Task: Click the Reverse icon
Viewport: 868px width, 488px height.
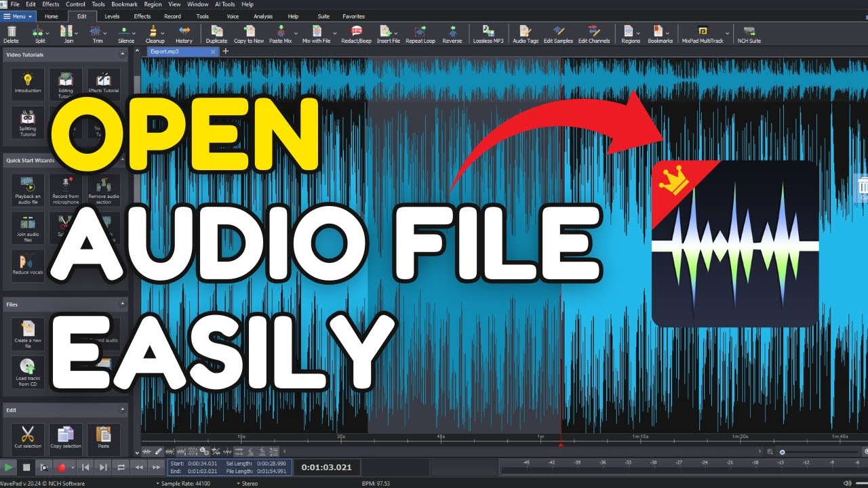Action: [452, 31]
